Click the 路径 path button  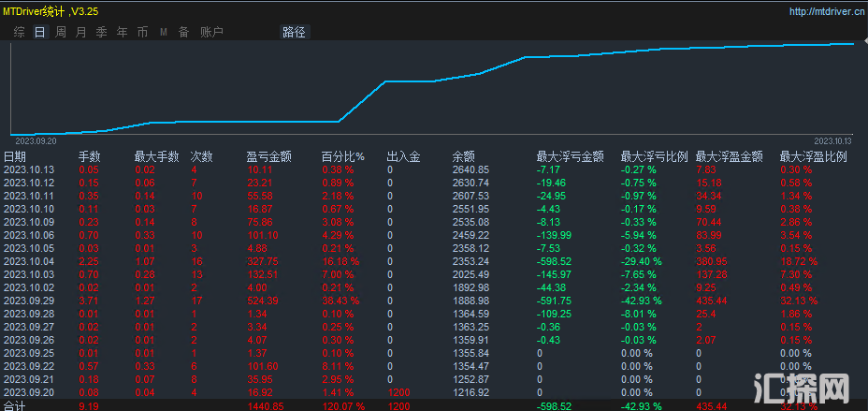point(294,32)
